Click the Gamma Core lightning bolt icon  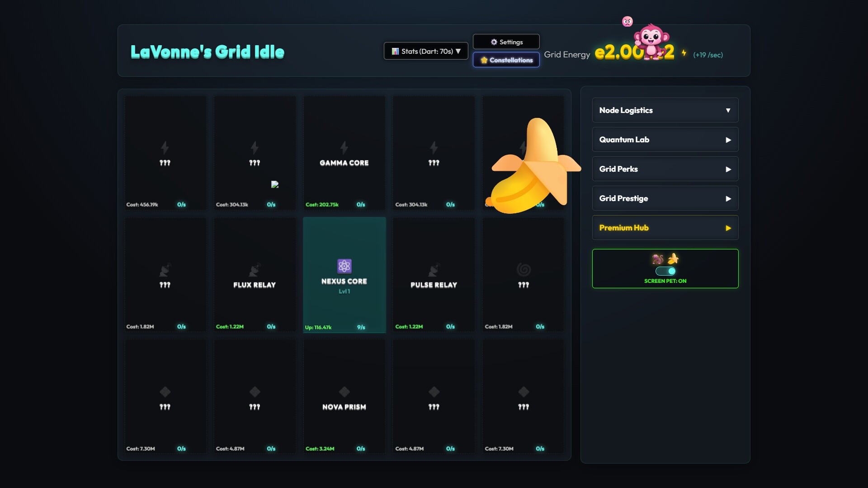point(344,148)
